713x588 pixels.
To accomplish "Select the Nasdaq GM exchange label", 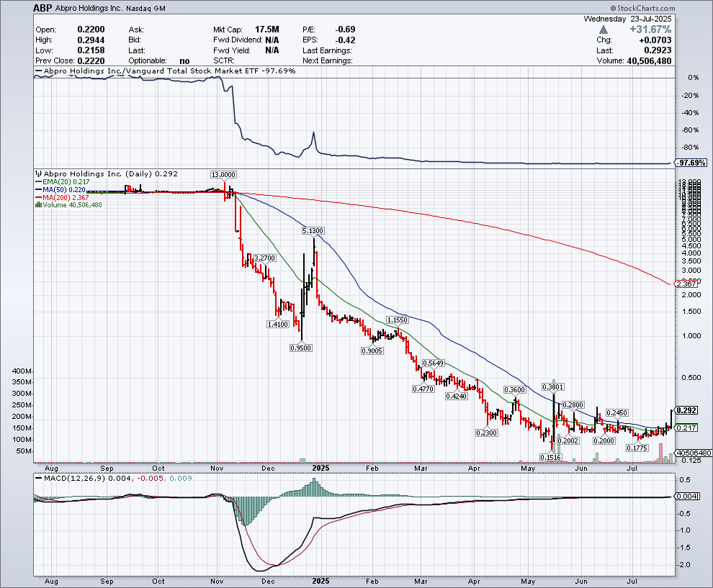I will [x=145, y=9].
